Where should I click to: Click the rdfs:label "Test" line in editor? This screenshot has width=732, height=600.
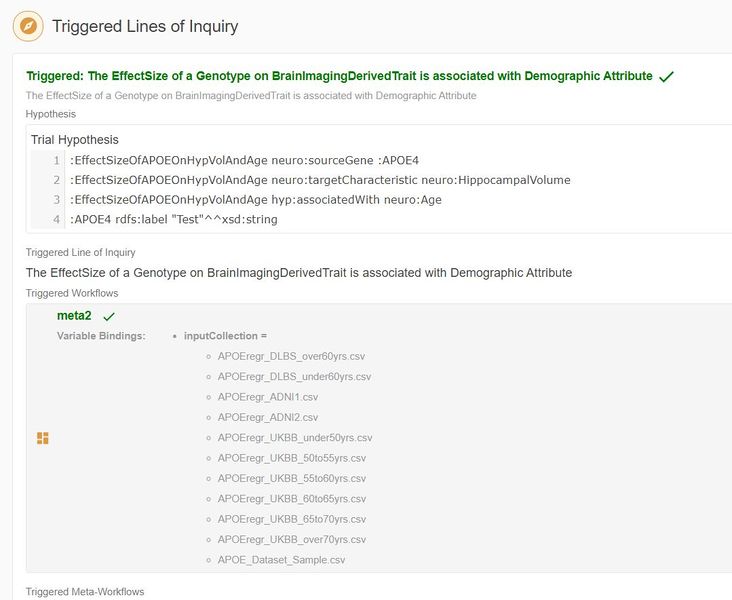coord(173,220)
